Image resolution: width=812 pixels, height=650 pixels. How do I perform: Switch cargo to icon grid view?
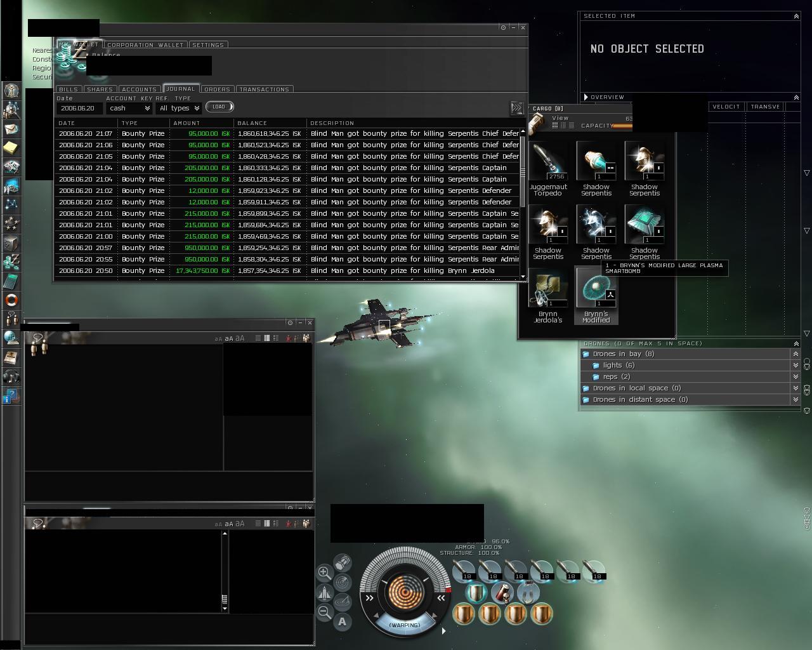click(x=554, y=126)
